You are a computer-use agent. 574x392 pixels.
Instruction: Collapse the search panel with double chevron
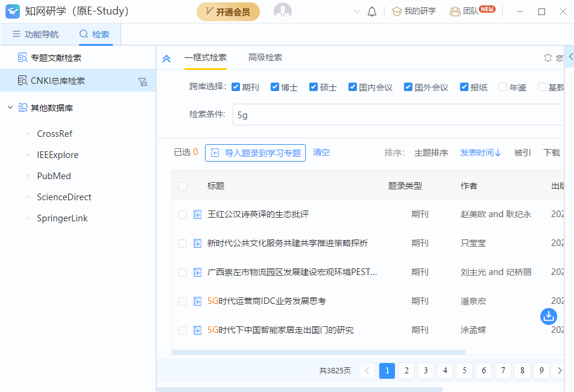pos(166,58)
